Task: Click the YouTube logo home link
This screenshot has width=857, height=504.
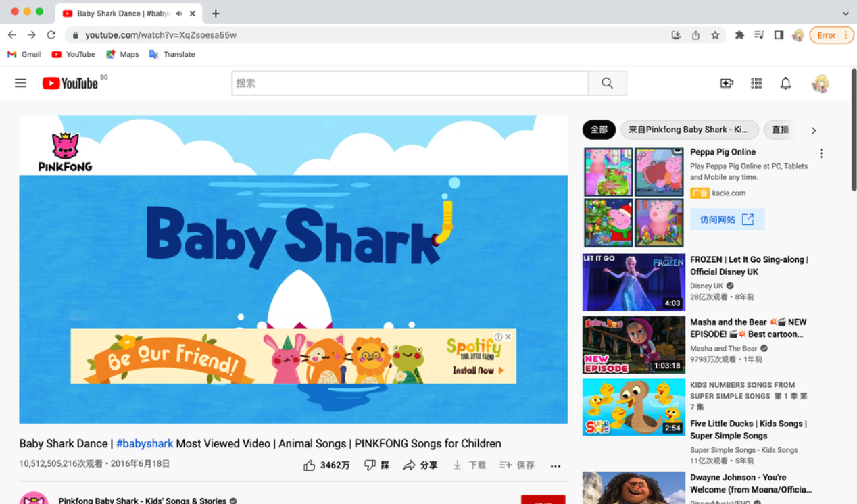Action: (70, 83)
